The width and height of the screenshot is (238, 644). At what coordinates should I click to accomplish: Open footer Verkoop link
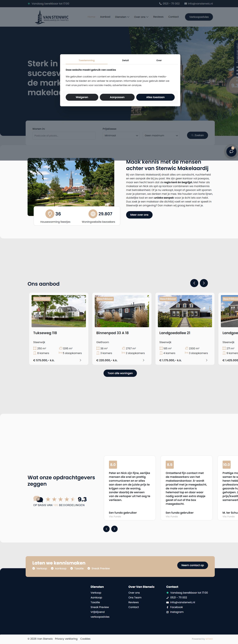pyautogui.click(x=96, y=593)
